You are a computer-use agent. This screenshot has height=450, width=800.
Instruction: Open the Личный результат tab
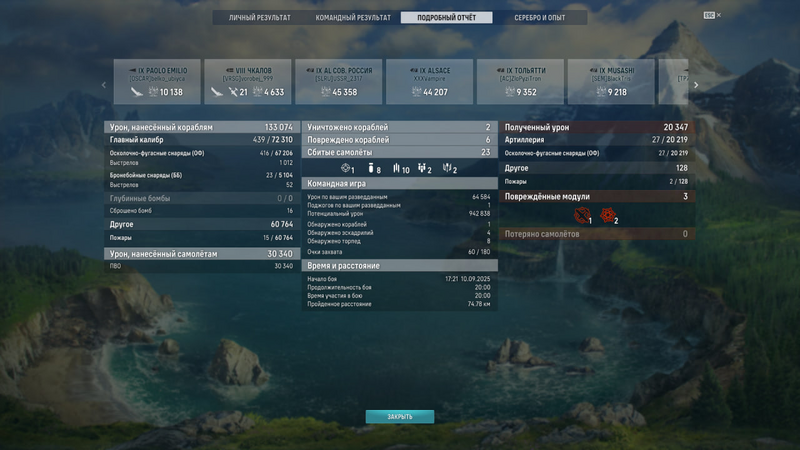pos(259,18)
